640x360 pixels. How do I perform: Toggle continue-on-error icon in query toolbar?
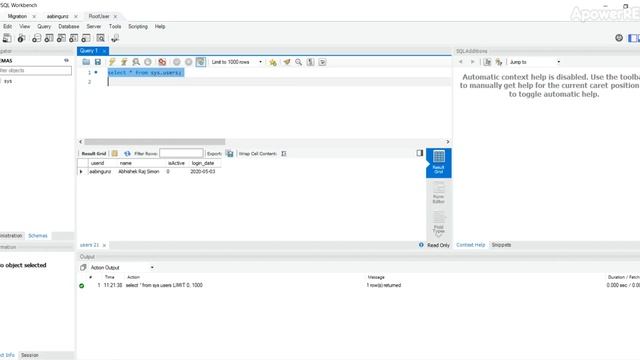(162, 62)
